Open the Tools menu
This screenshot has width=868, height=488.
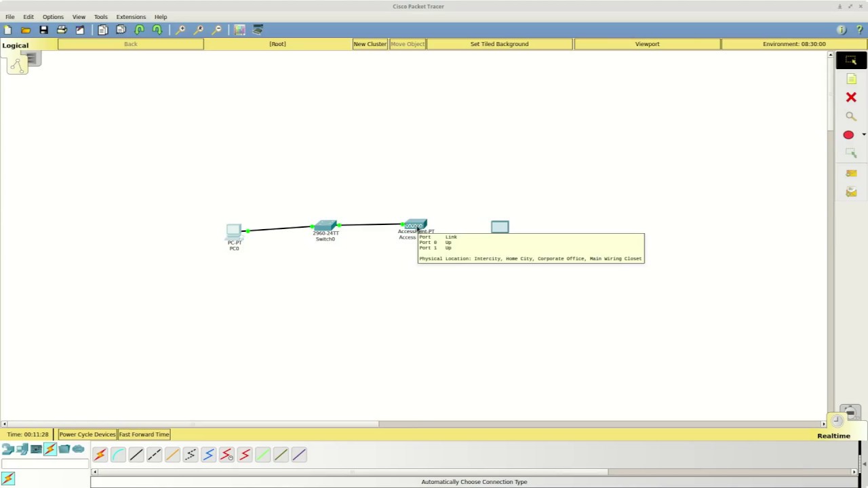[x=100, y=17]
